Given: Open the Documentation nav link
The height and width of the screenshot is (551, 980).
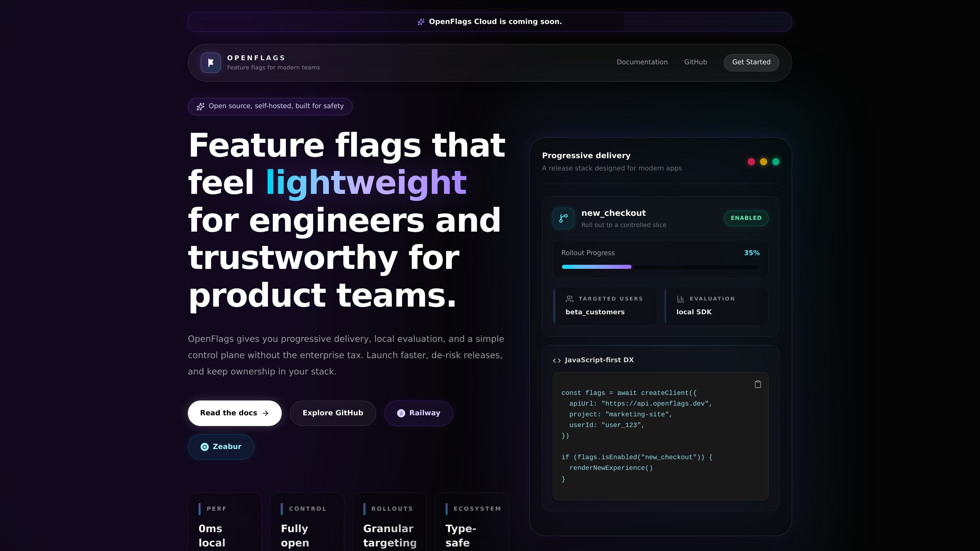Looking at the screenshot, I should click(x=642, y=62).
